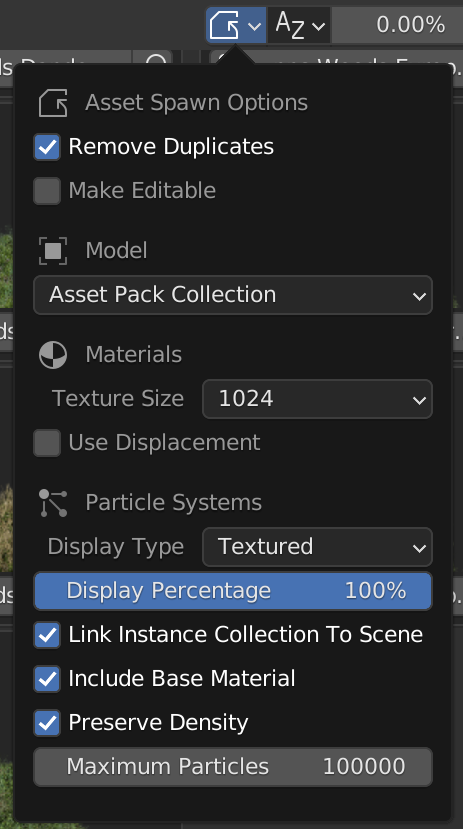The image size is (463, 829).
Task: Open the Display Type Textured dropdown
Action: coord(317,547)
